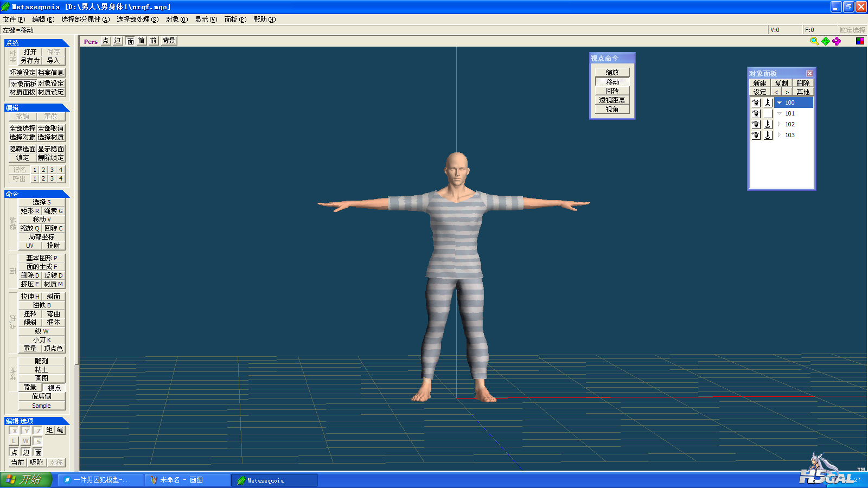Select the 雕刻 sculpt tool
Viewport: 868px width, 488px height.
pyautogui.click(x=42, y=361)
